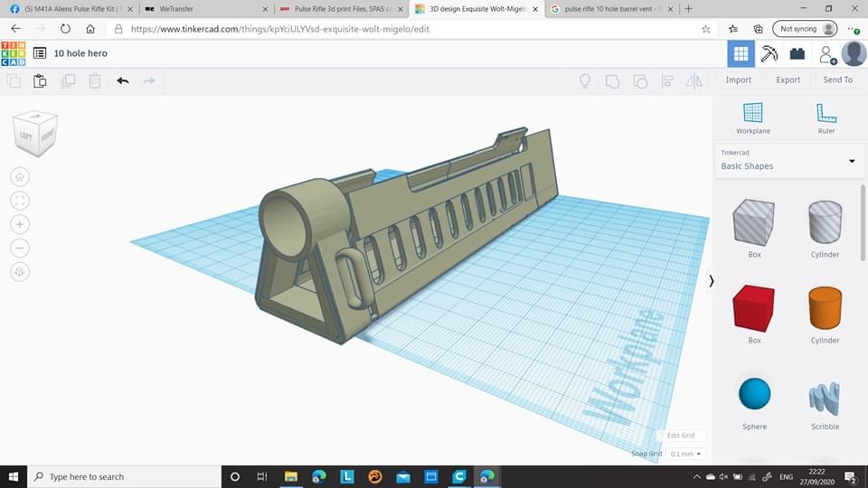Click the Mirror tool icon

[694, 81]
